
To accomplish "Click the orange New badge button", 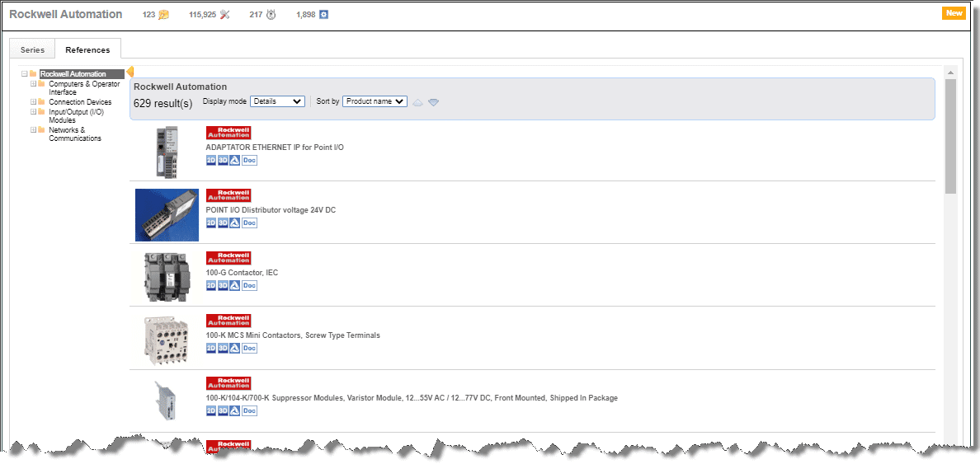I will click(x=954, y=13).
